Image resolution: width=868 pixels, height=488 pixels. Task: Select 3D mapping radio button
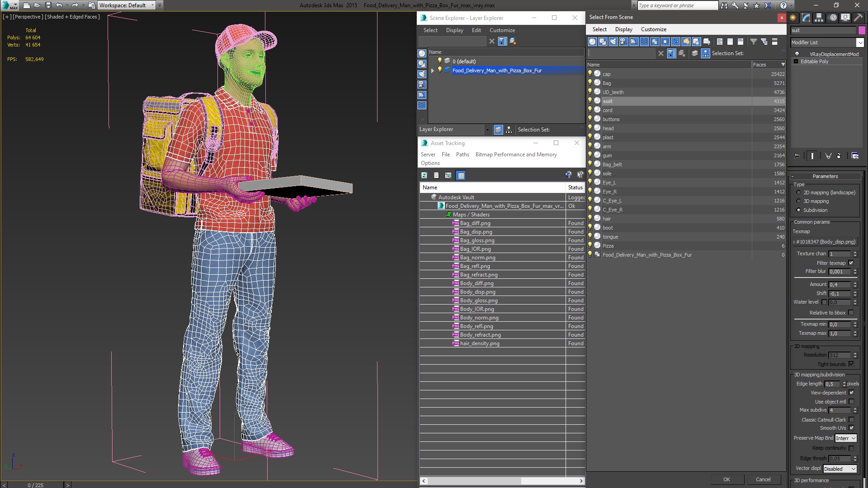[x=798, y=201]
